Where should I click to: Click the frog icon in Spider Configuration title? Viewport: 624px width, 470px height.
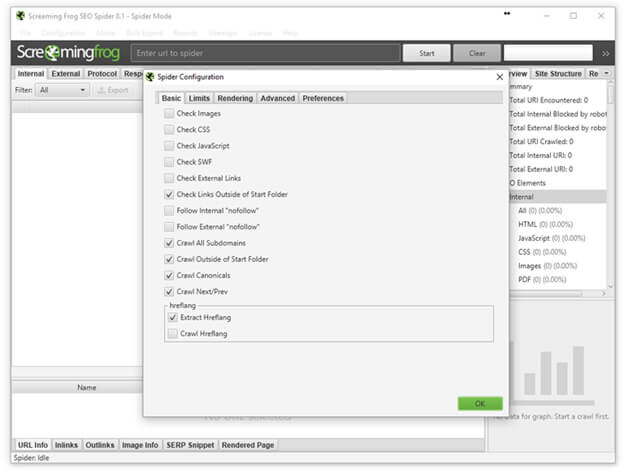[150, 77]
